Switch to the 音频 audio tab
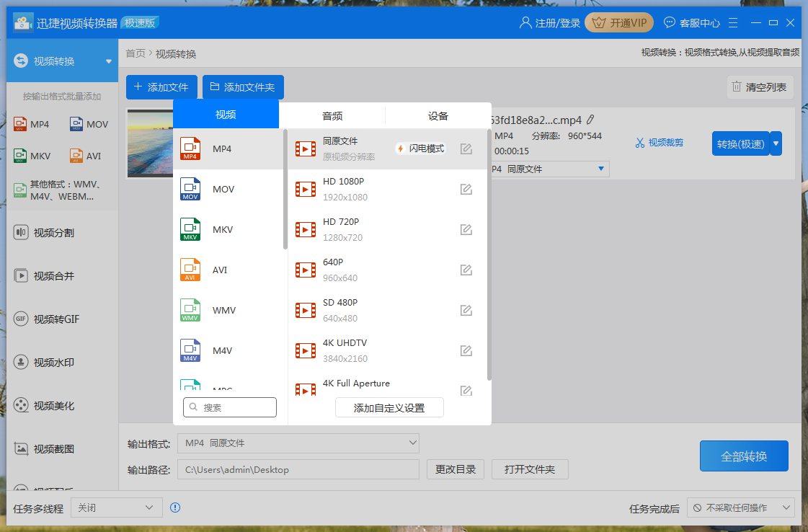The height and width of the screenshot is (532, 808). tap(332, 114)
